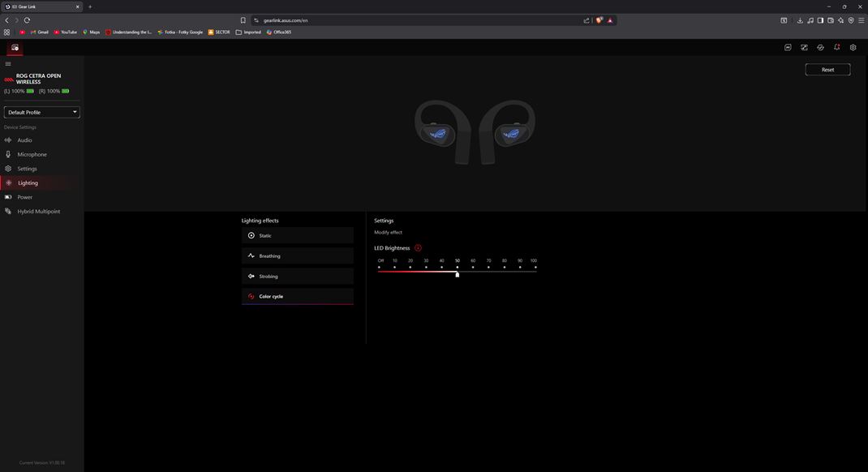Open the Imported bookmarks folder
Viewport: 868px width, 472px height.
[x=248, y=32]
